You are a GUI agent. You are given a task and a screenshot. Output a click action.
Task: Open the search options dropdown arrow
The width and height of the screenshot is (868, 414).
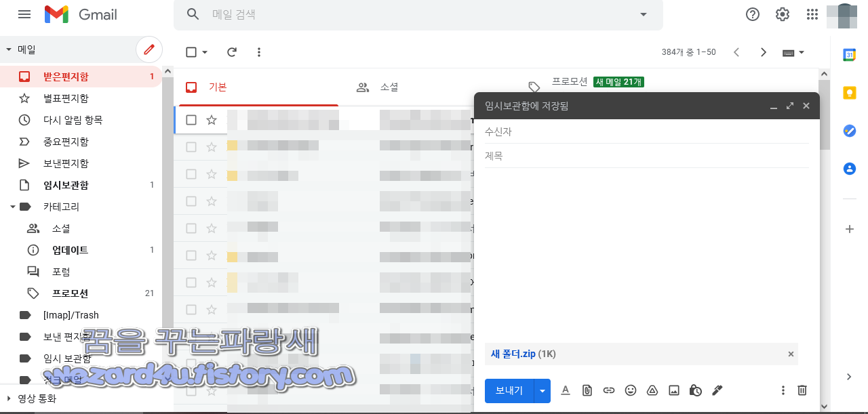click(642, 14)
